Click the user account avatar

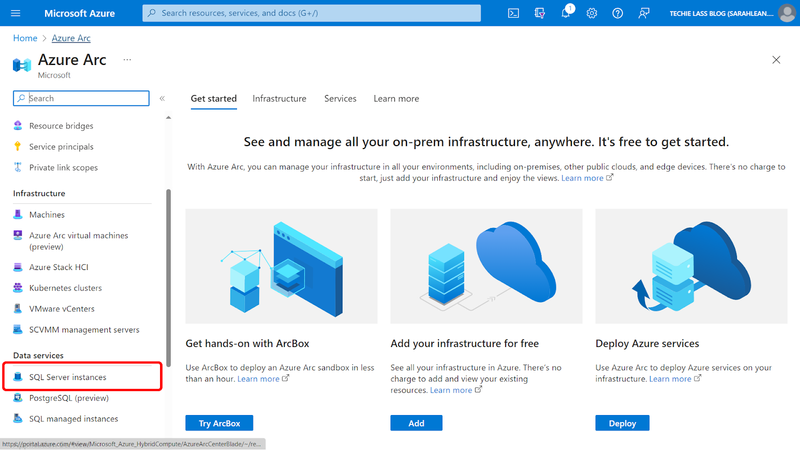(786, 13)
